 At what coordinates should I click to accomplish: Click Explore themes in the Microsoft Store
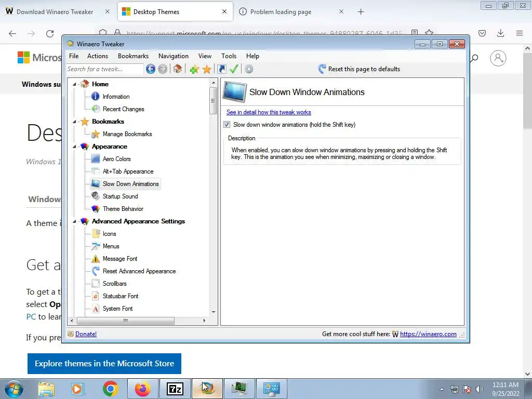tap(104, 363)
